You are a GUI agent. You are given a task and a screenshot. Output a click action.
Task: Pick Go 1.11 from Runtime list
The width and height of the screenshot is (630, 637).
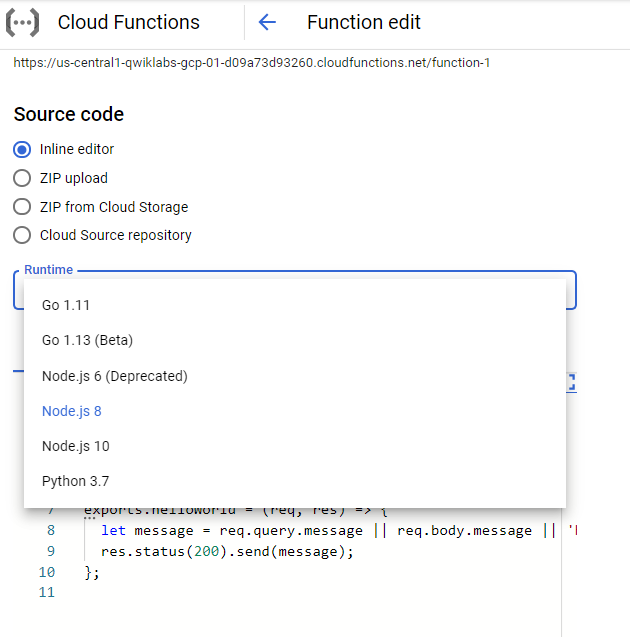[x=295, y=305]
